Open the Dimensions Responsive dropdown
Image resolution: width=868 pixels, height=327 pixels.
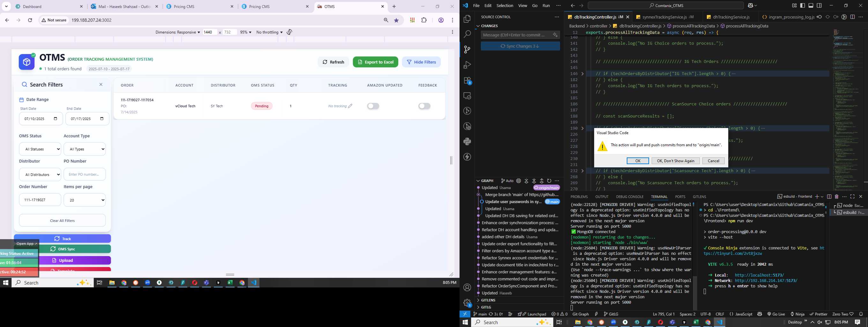pos(177,32)
